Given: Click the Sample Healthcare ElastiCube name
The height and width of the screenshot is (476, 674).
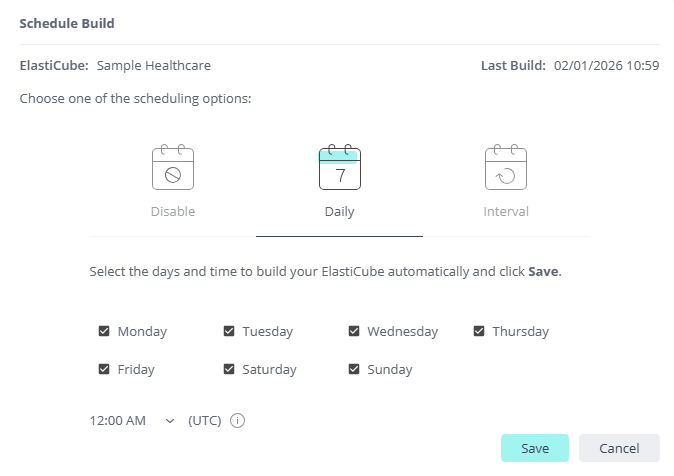Looking at the screenshot, I should (x=153, y=66).
